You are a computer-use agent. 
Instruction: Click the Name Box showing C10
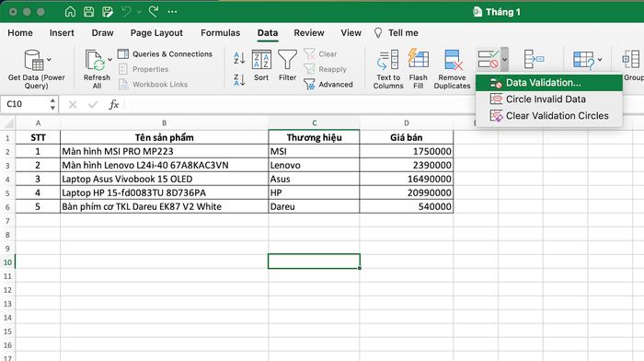coord(25,104)
